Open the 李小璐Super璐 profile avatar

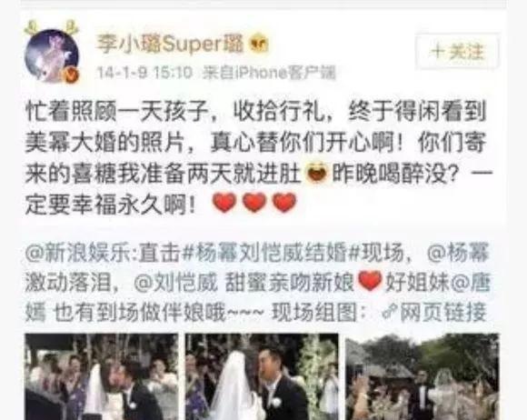(52, 55)
